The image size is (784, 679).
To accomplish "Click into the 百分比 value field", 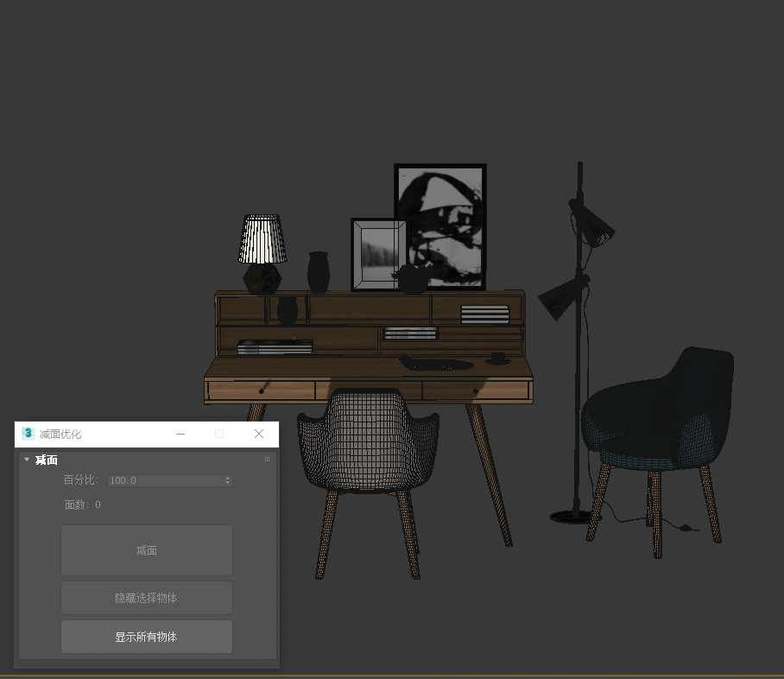I will (x=164, y=480).
